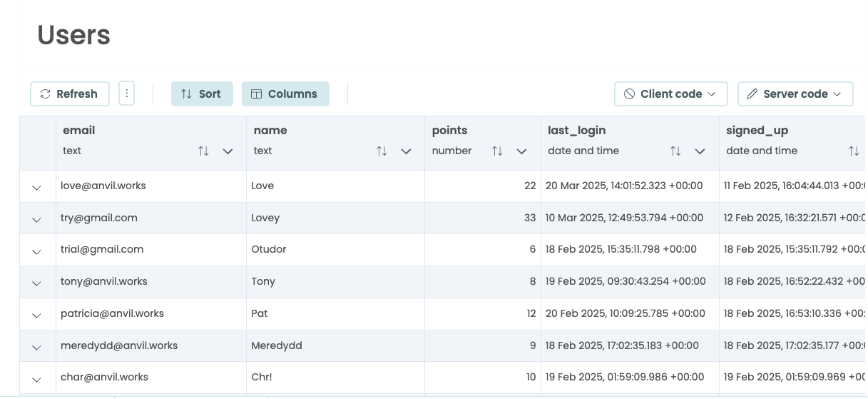The image size is (868, 399).
Task: Select the points cell showing 33
Action: pos(482,218)
